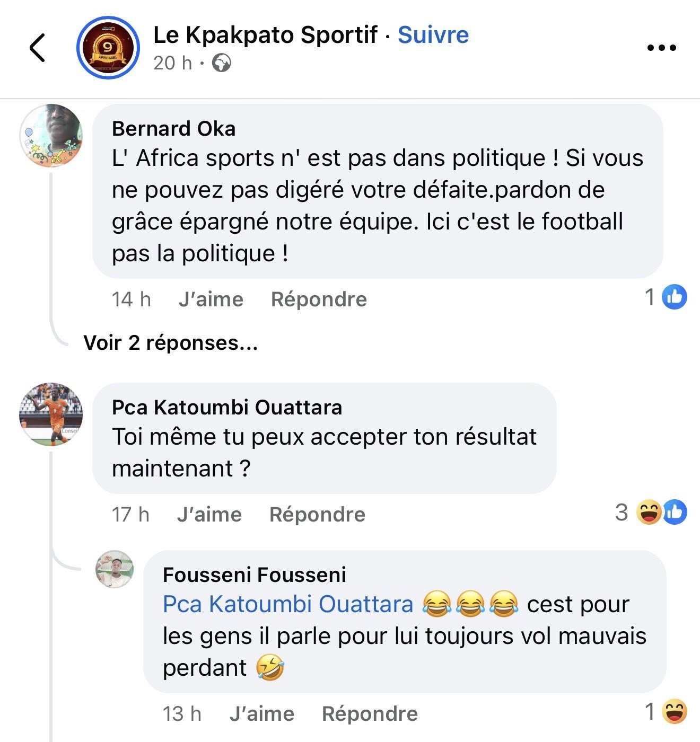Follow the page with Suivre
The width and height of the screenshot is (700, 742).
(x=433, y=35)
